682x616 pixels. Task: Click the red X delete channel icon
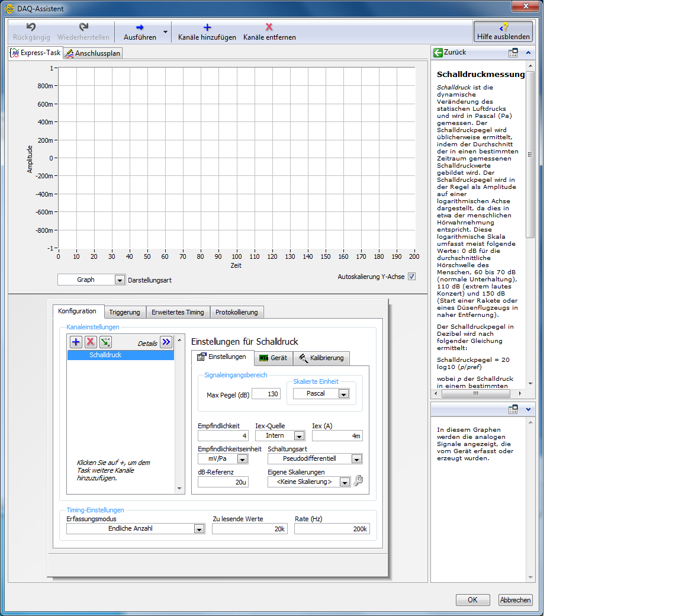91,342
